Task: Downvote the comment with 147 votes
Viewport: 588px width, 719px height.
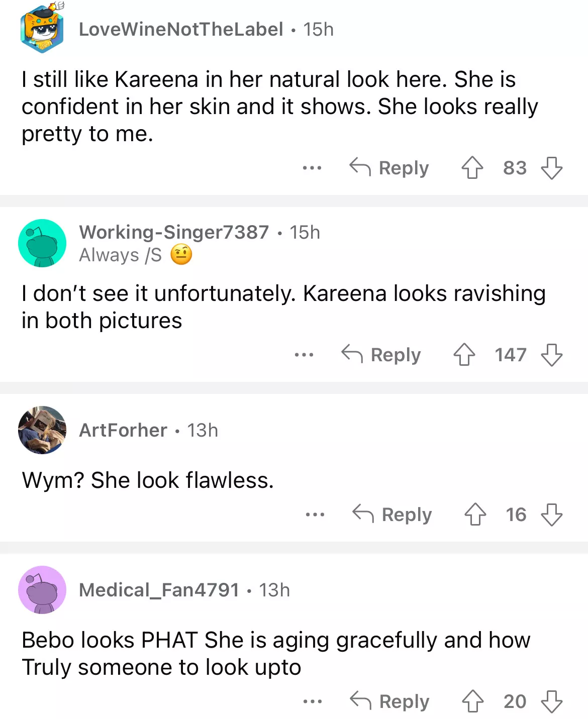Action: (551, 355)
